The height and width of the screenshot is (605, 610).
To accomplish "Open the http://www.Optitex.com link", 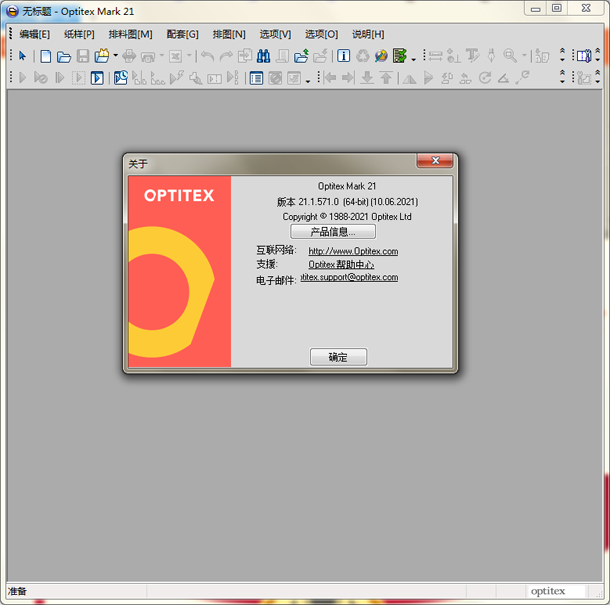I will point(353,251).
